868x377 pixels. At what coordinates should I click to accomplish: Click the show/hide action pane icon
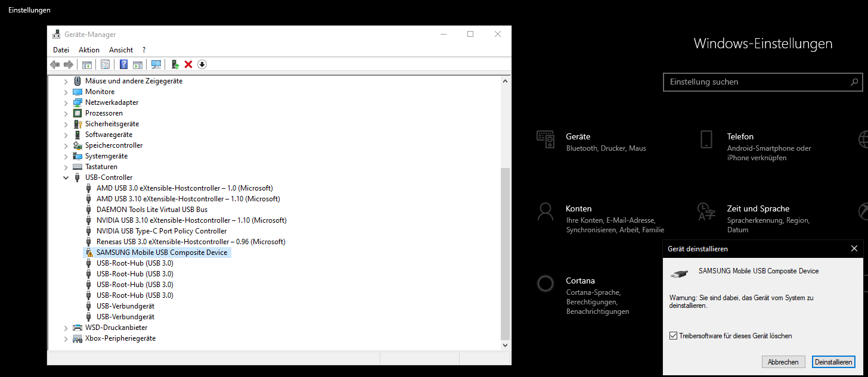[138, 64]
